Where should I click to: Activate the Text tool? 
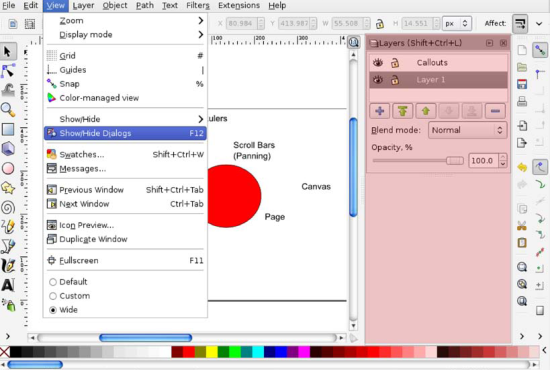tap(8, 285)
